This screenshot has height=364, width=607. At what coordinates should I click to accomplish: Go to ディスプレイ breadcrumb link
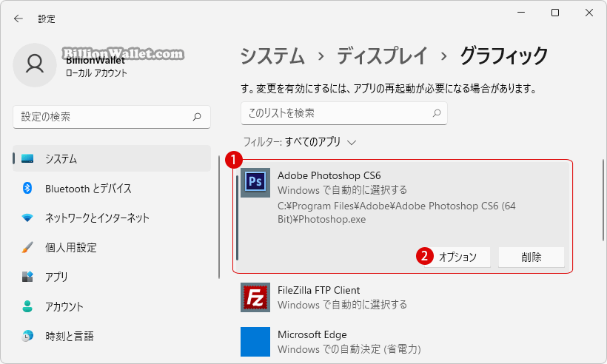382,55
